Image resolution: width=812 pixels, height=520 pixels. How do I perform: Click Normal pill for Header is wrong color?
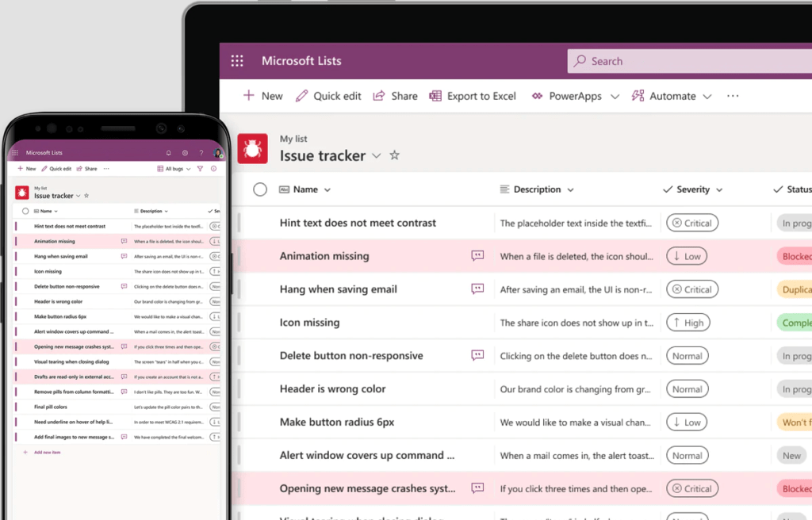point(688,388)
